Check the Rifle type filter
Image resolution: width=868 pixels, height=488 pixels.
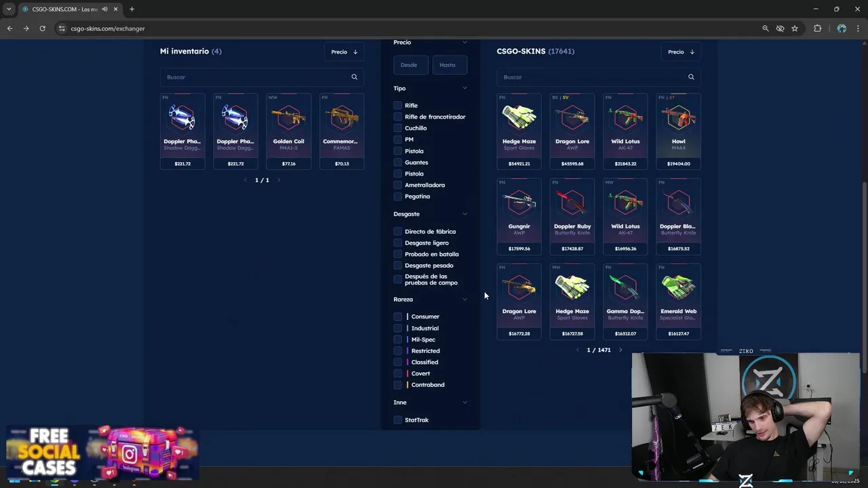click(398, 105)
